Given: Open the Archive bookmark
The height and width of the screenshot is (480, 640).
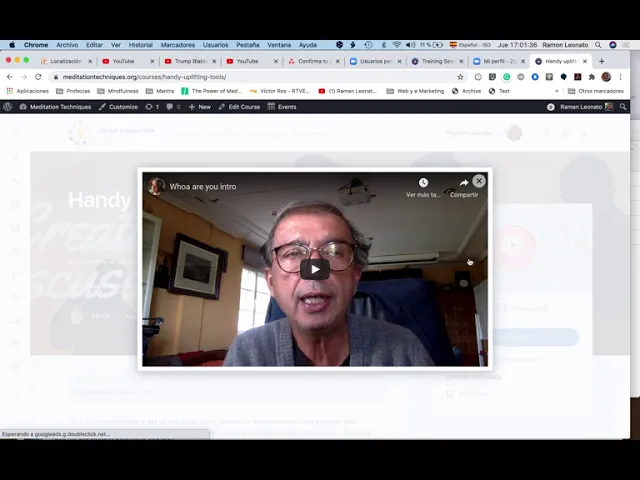Looking at the screenshot, I should [x=467, y=91].
